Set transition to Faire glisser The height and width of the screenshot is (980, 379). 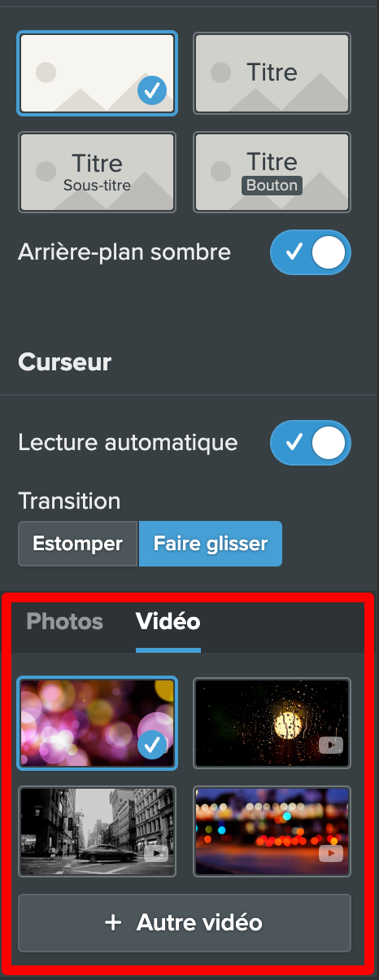211,544
